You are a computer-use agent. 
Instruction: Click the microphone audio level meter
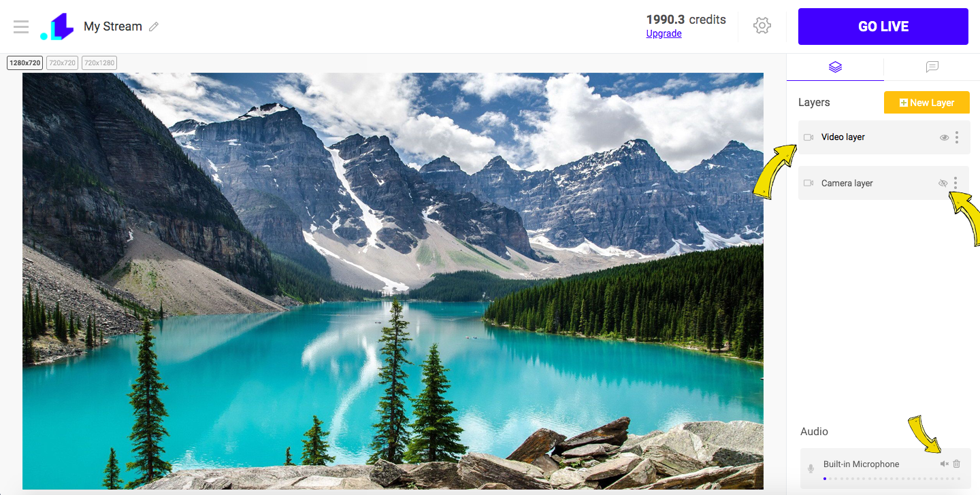(892, 479)
